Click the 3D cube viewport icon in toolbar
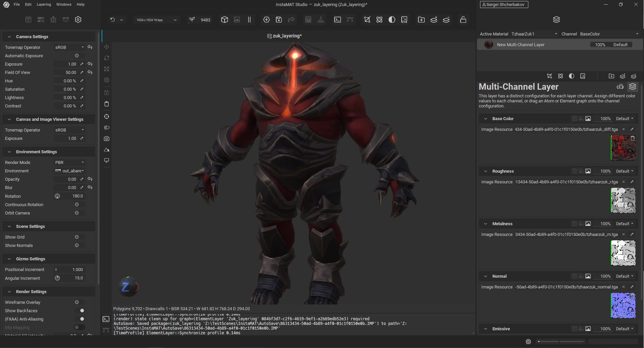Viewport: 644px width, 348px height. (x=224, y=20)
